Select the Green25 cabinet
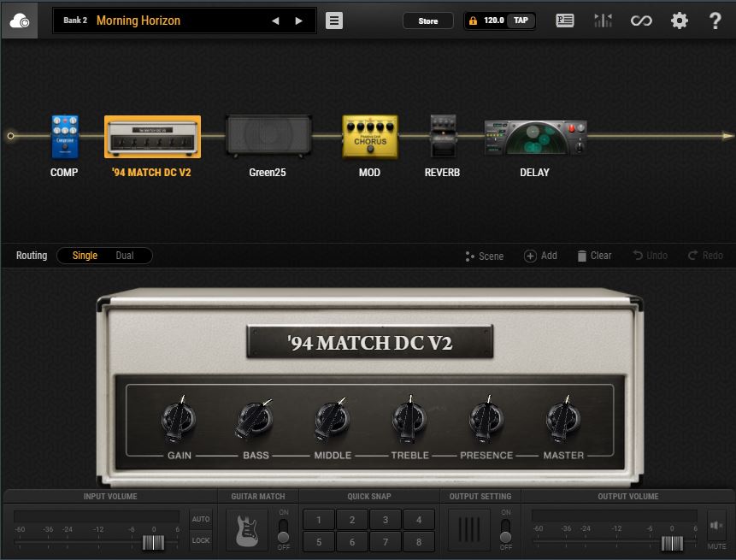 click(x=265, y=137)
